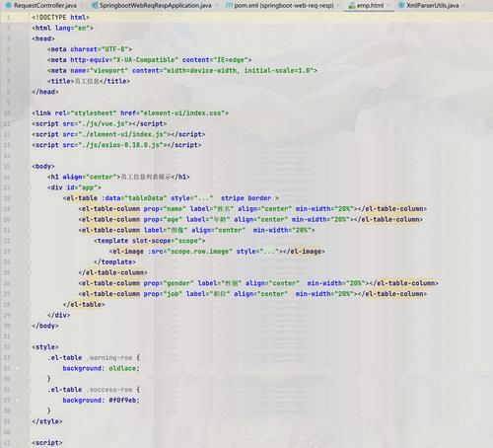
Task: Close the pom.xml tab
Action: point(339,5)
